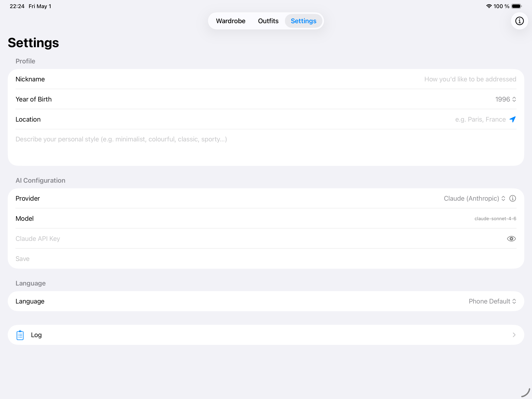Screen dimensions: 532x399
Task: Click the 22:24 clock
Action: tap(17, 6)
